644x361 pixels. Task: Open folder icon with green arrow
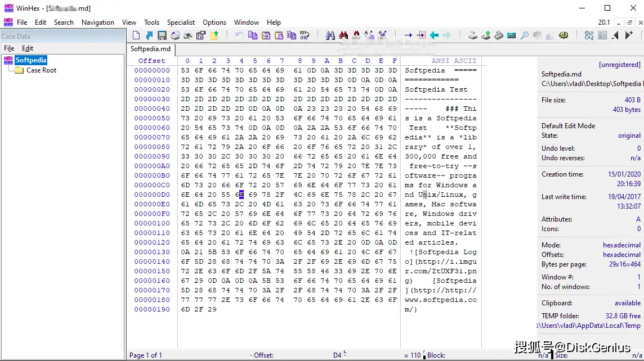pos(214,35)
